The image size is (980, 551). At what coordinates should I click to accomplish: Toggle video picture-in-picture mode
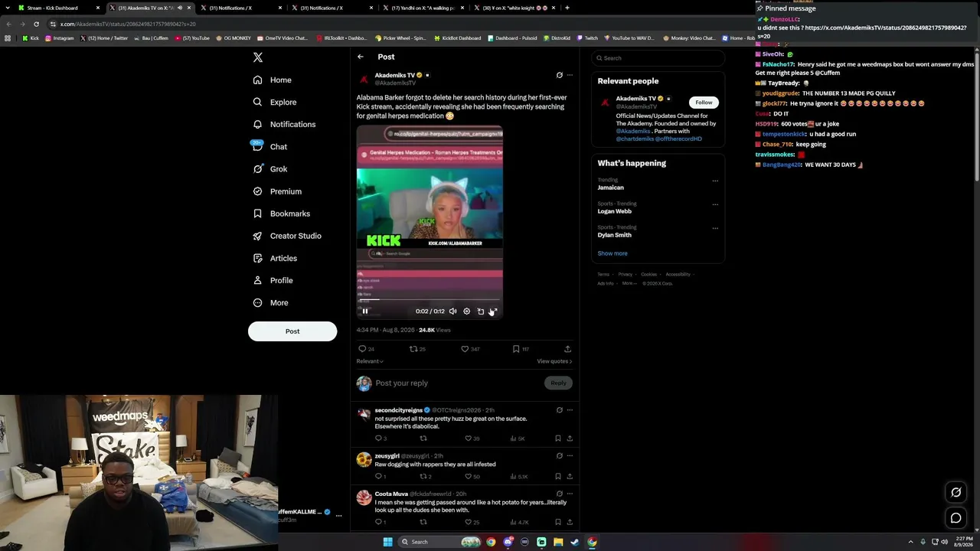[480, 311]
